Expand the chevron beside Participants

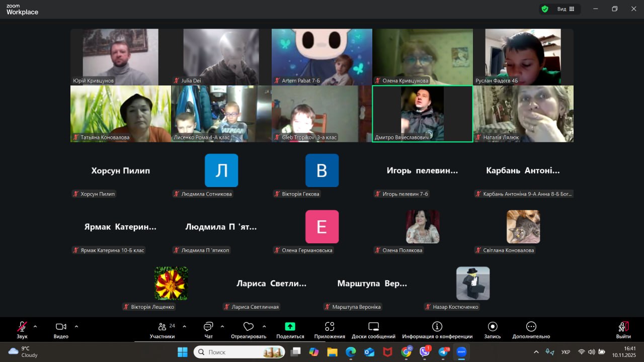(184, 326)
